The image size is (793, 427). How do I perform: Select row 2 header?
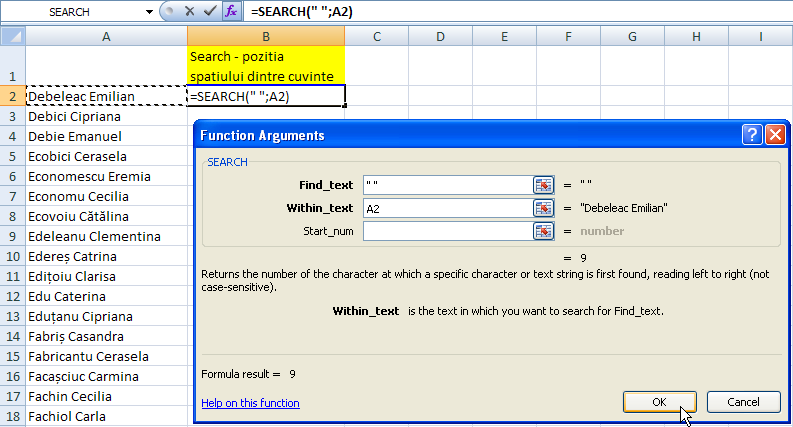13,96
